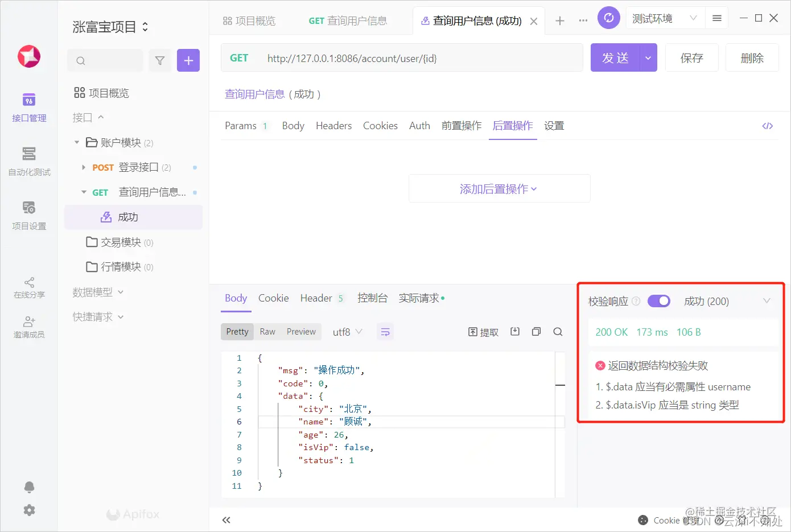This screenshot has height=532, width=791.
Task: Click the 校验响应 help question icon
Action: pyautogui.click(x=636, y=301)
